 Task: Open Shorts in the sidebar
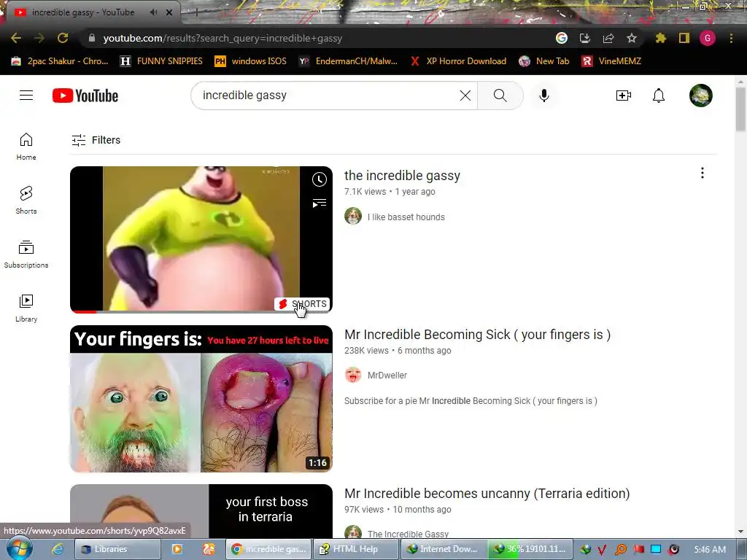(x=26, y=200)
